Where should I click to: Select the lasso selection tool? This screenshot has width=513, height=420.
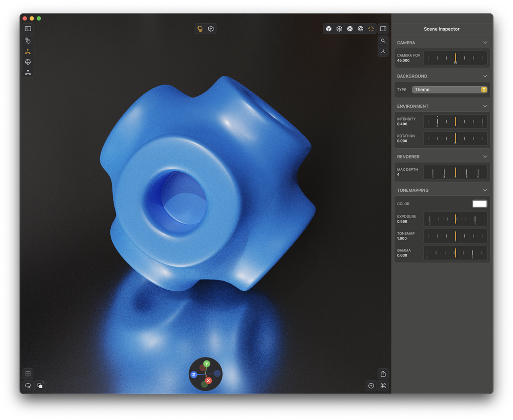click(28, 386)
